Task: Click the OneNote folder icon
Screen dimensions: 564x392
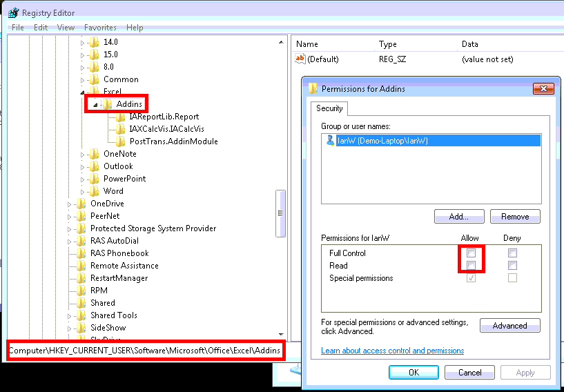Action: tap(95, 154)
